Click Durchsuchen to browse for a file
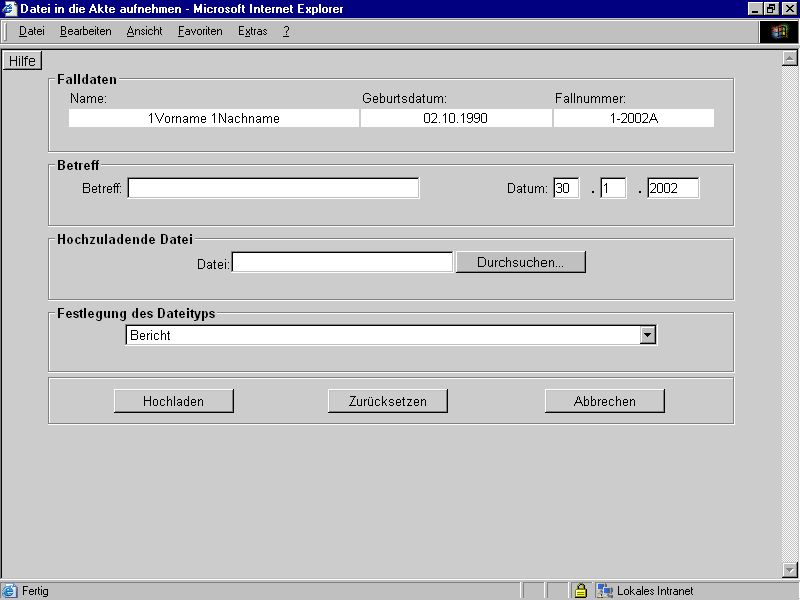Screen dimensions: 800x600 [x=520, y=262]
